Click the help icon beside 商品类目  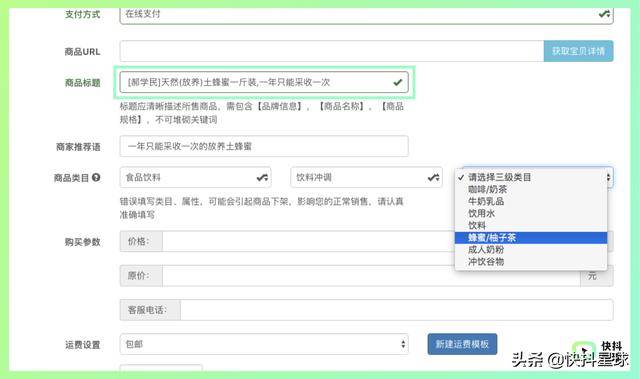(96, 177)
